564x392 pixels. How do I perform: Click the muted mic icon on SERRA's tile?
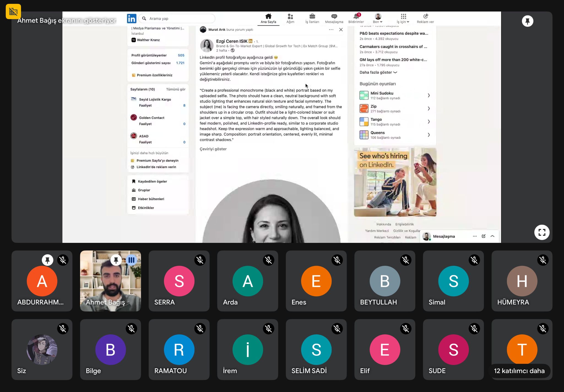pos(200,260)
